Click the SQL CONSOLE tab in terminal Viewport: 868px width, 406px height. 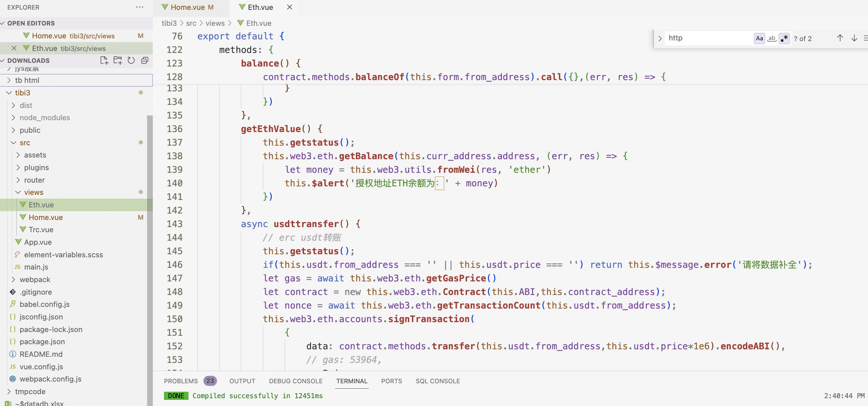(x=438, y=381)
